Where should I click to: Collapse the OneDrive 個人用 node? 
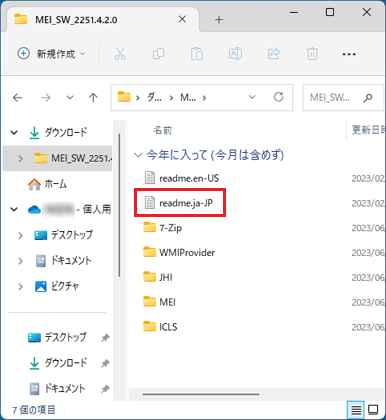(x=14, y=210)
